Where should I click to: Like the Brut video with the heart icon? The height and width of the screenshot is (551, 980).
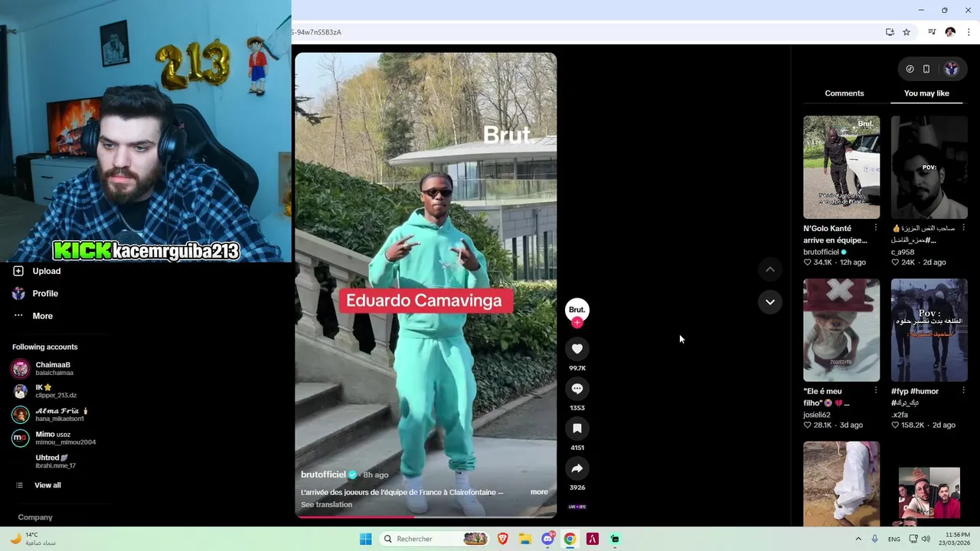577,349
